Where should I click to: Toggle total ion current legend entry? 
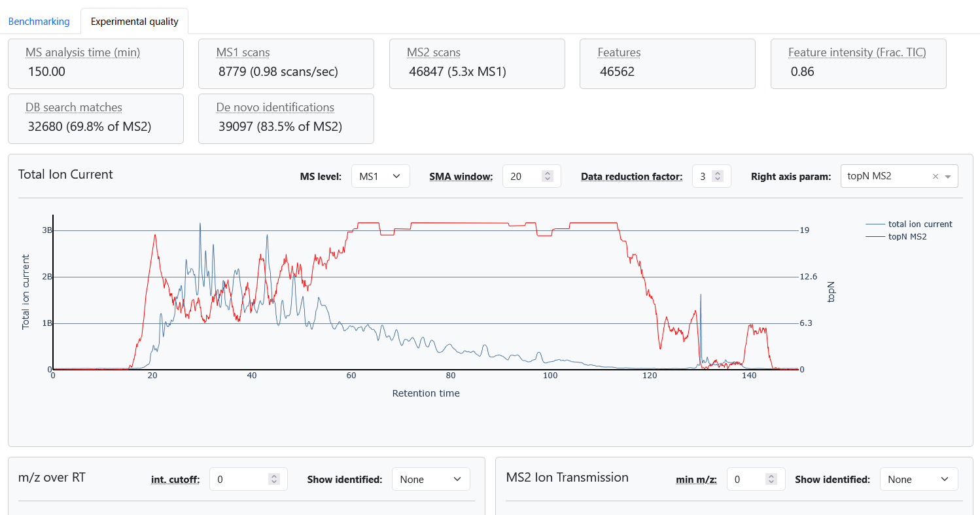click(x=919, y=224)
